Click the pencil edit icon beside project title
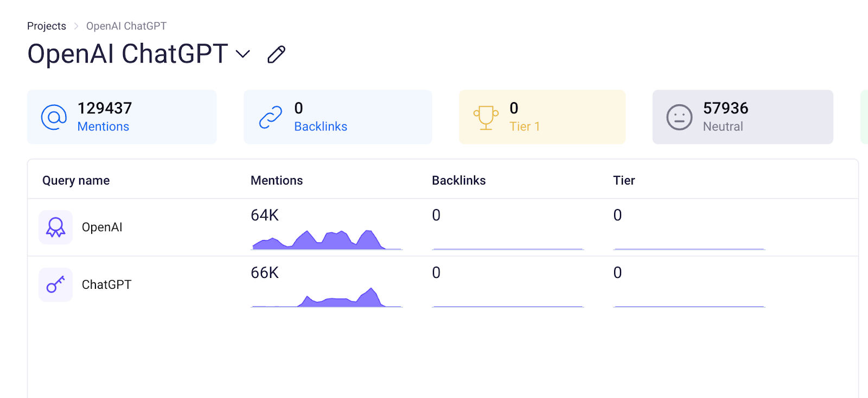The image size is (868, 398). [x=276, y=54]
